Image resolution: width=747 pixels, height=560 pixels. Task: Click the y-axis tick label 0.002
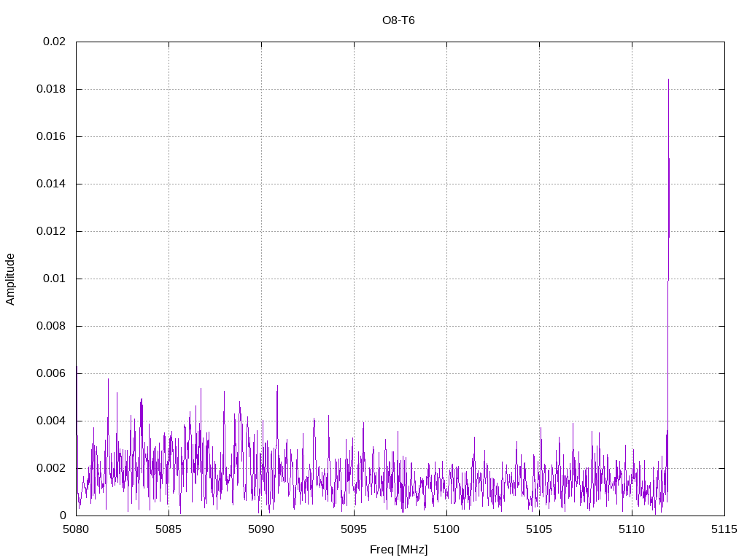coord(51,468)
